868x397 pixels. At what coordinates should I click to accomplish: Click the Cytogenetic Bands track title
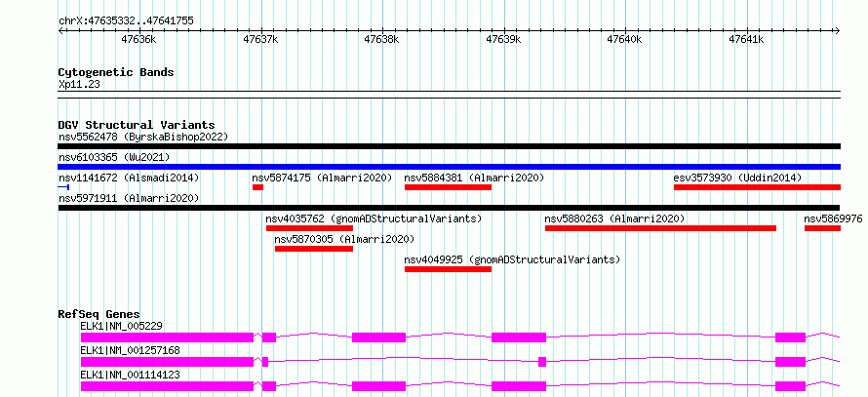(x=116, y=72)
